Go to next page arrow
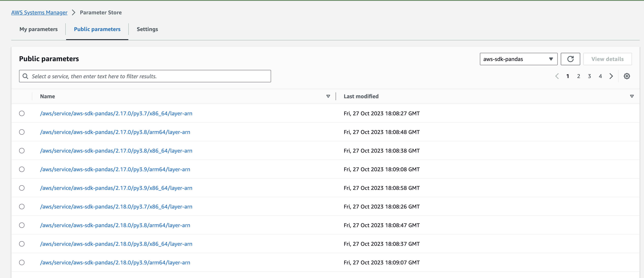 (x=611, y=76)
